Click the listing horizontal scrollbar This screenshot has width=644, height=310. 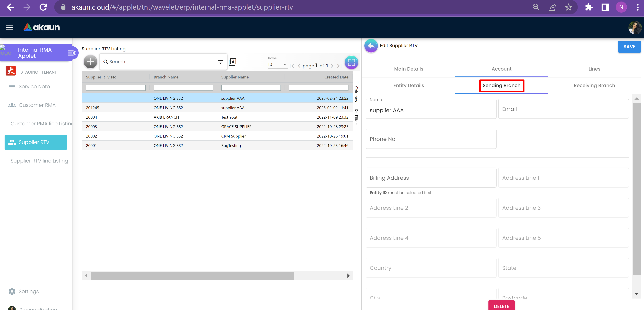point(192,276)
